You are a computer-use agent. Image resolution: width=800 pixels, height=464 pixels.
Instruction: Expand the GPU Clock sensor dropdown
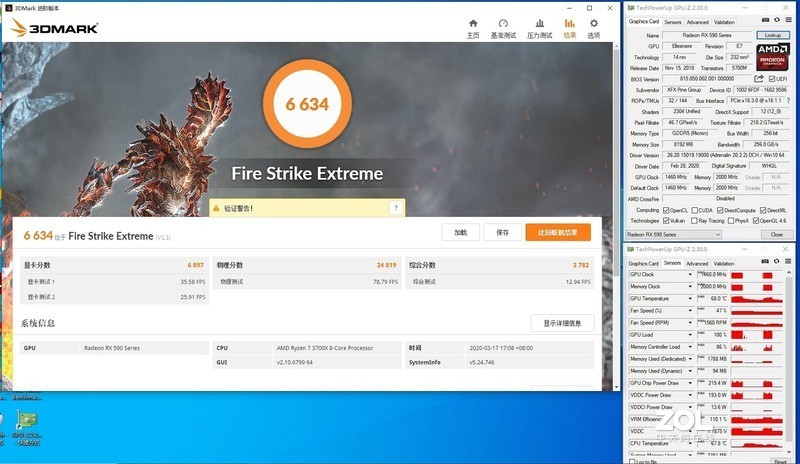tap(690, 275)
